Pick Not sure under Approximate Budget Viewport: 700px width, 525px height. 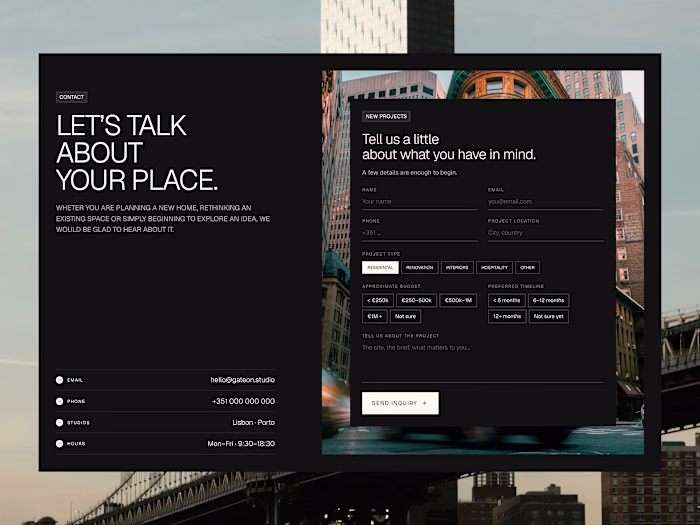click(x=405, y=317)
